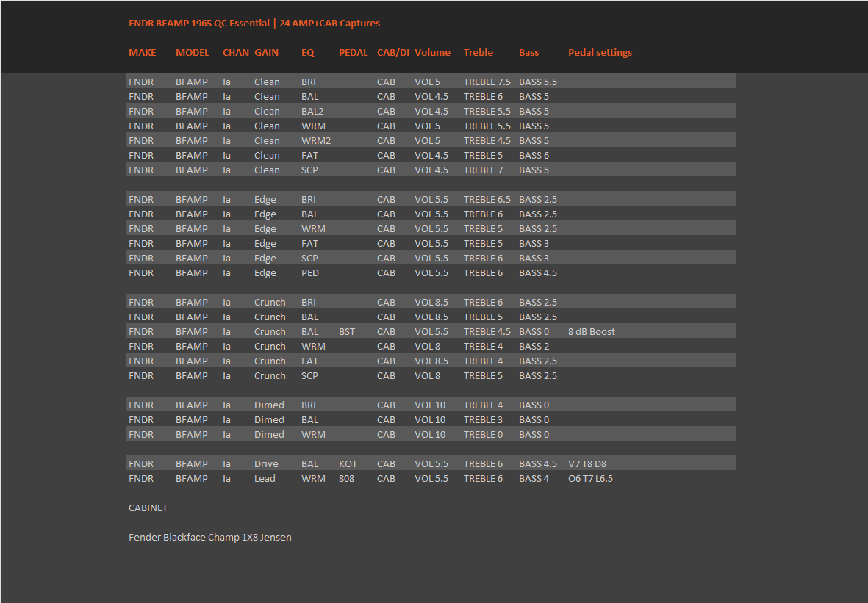
Task: Click the WRM2 EQ cell
Action: pyautogui.click(x=316, y=141)
